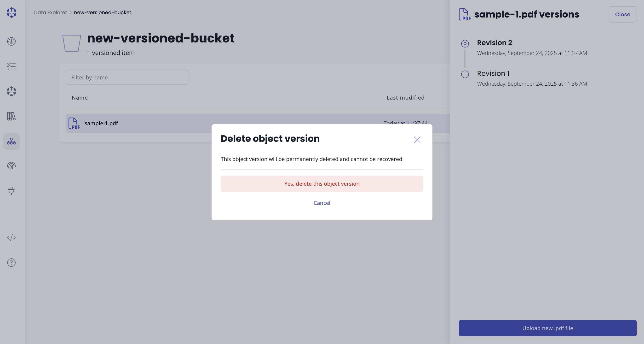Dismiss the dialog with the X icon
Image resolution: width=644 pixels, height=344 pixels.
pyautogui.click(x=417, y=140)
